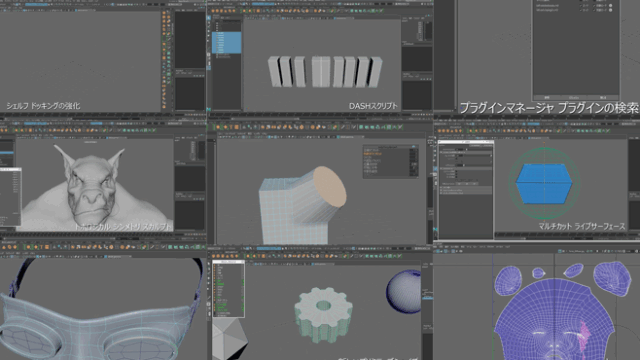
Task: Select green highlighted entry in floating list window
Action: [220, 284]
